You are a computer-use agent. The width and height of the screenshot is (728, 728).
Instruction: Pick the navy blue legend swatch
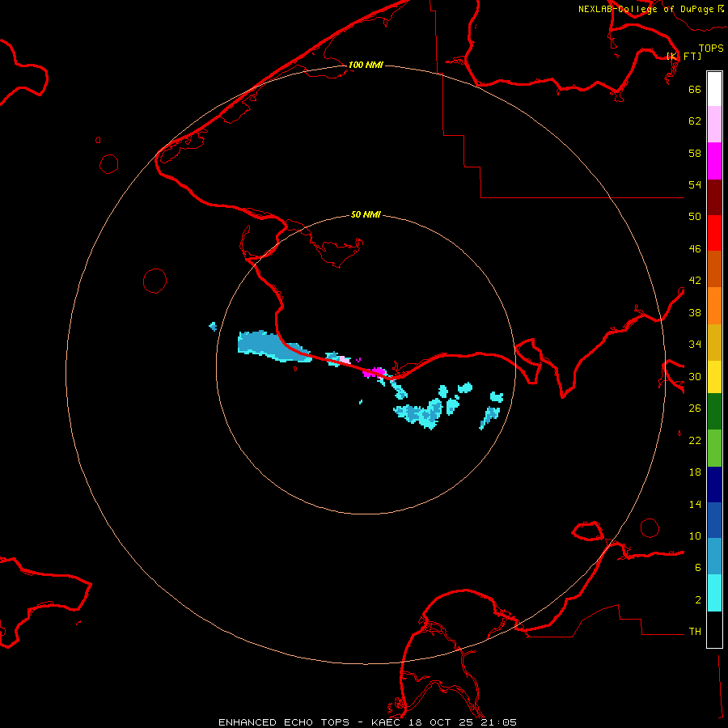[x=714, y=485]
